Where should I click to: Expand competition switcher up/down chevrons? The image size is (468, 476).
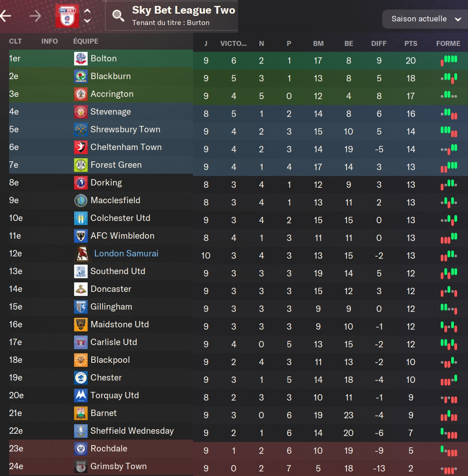point(87,16)
